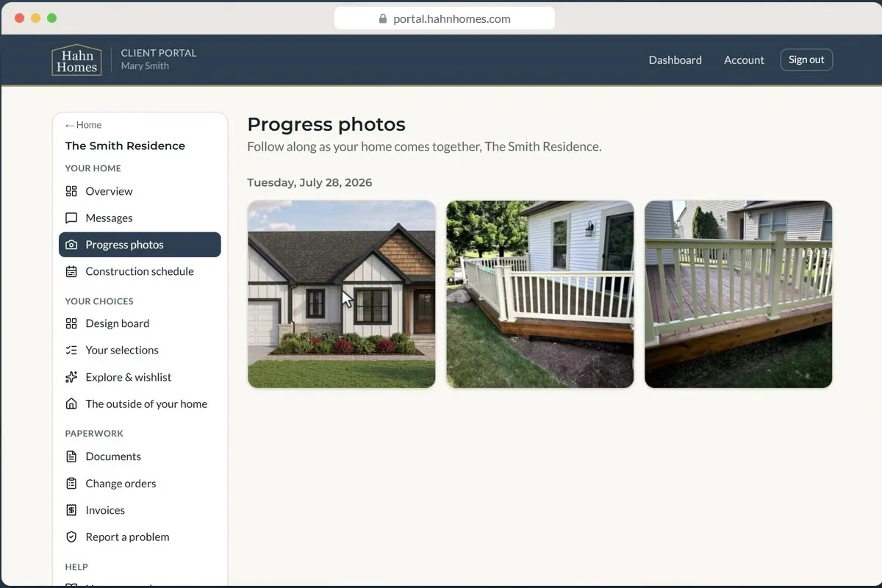Click the Messages speech bubble icon
Image resolution: width=882 pixels, height=588 pixels.
tap(71, 218)
